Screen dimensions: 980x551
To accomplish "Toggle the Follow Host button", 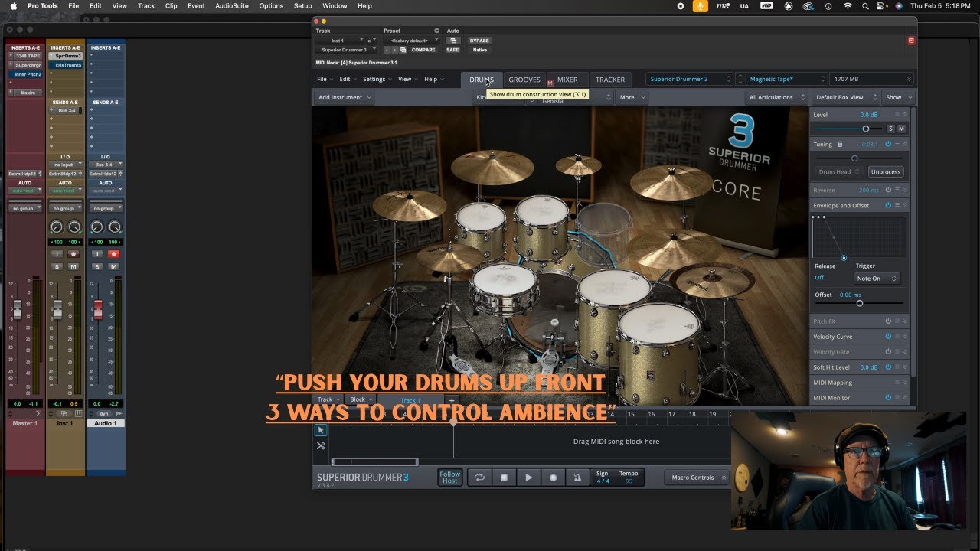I will [x=450, y=478].
